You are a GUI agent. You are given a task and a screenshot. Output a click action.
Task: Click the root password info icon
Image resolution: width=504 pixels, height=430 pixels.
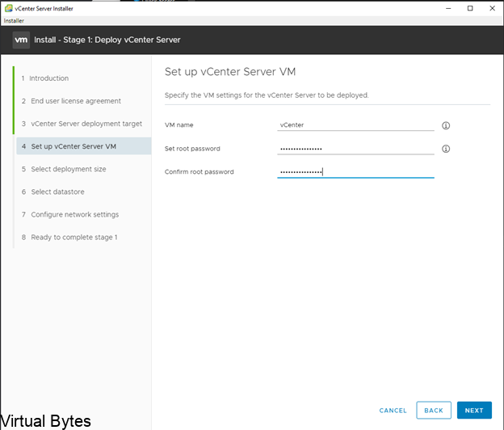[x=446, y=149]
